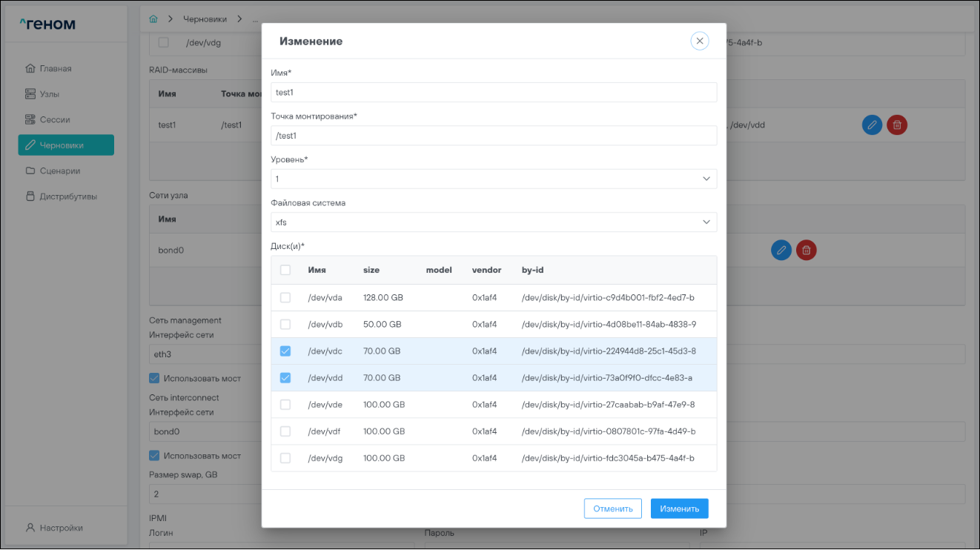980x550 pixels.
Task: Click red trash icon for test1 RAID
Action: pyautogui.click(x=897, y=125)
